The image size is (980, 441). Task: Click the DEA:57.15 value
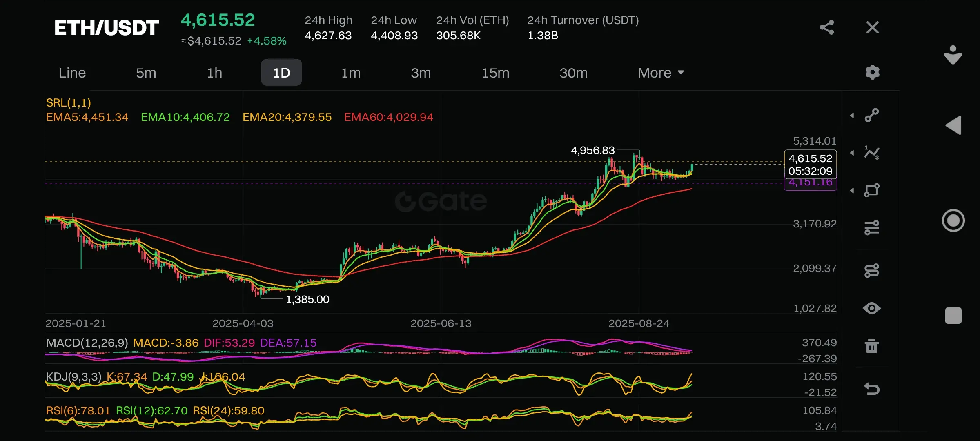(x=288, y=343)
